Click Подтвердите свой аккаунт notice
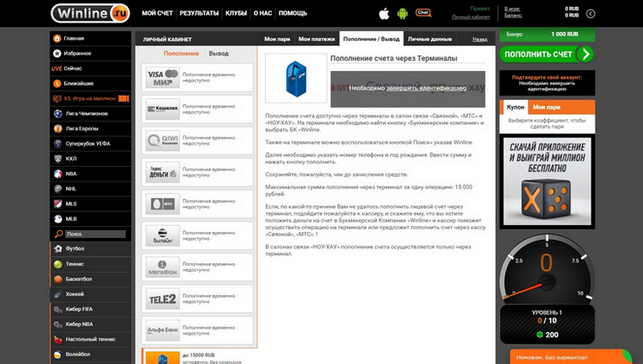The height and width of the screenshot is (364, 643). point(547,83)
